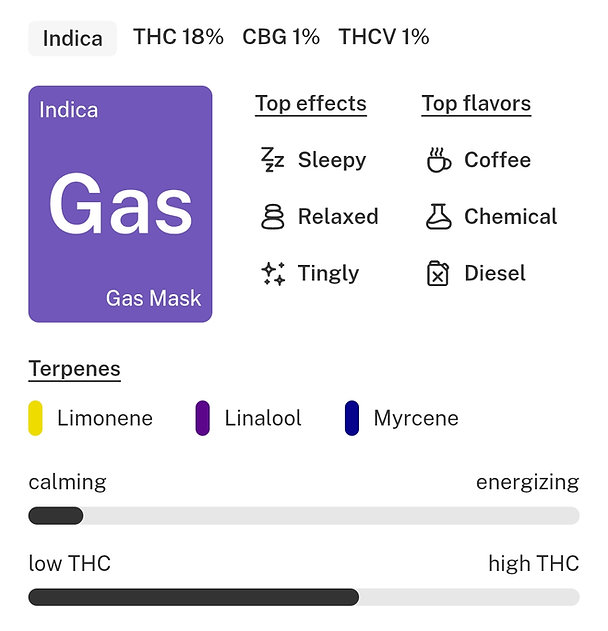Image resolution: width=608 pixels, height=631 pixels.
Task: Click the purple Gas Mask strain tile
Action: coord(120,204)
